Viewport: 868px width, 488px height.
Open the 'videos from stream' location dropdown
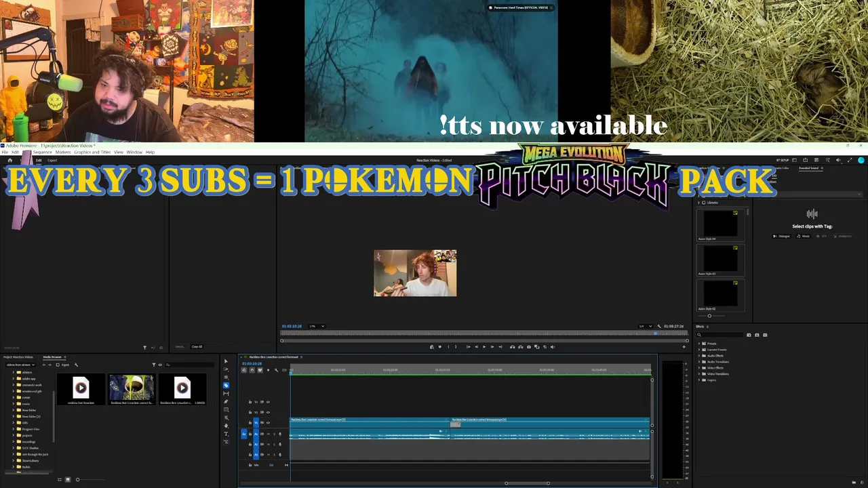[x=21, y=365]
